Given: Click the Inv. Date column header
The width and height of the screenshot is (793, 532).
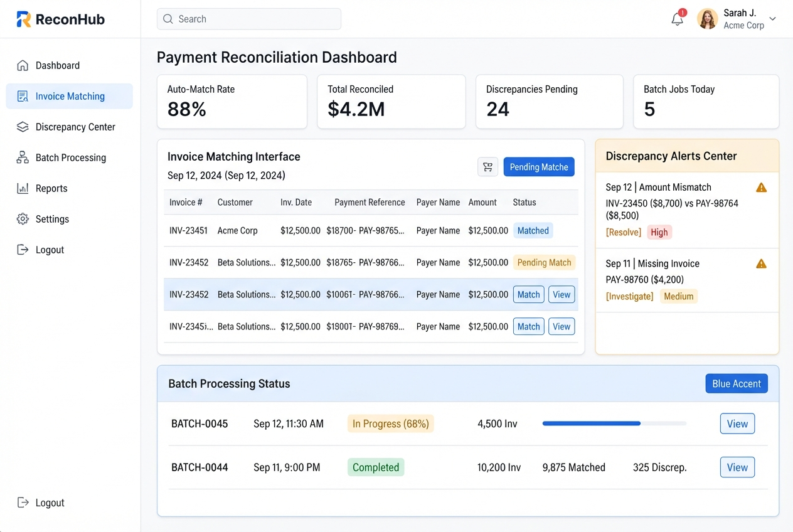Looking at the screenshot, I should tap(296, 203).
